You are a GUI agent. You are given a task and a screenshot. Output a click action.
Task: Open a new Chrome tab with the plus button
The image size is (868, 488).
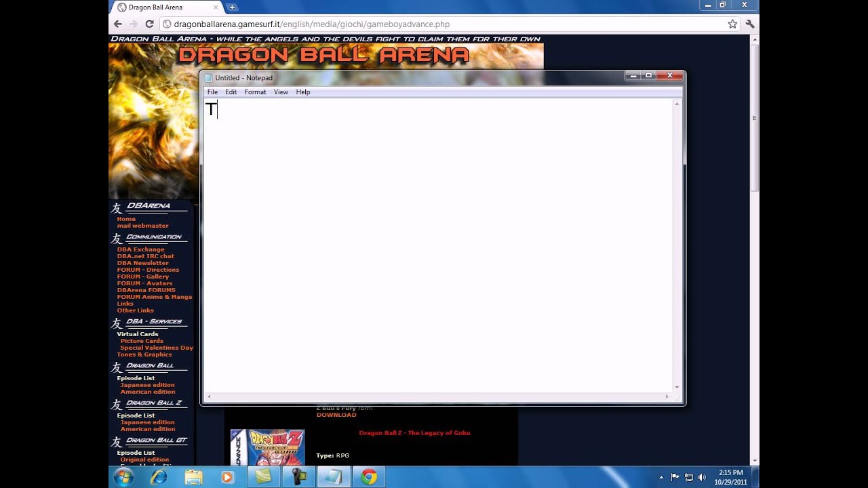232,7
